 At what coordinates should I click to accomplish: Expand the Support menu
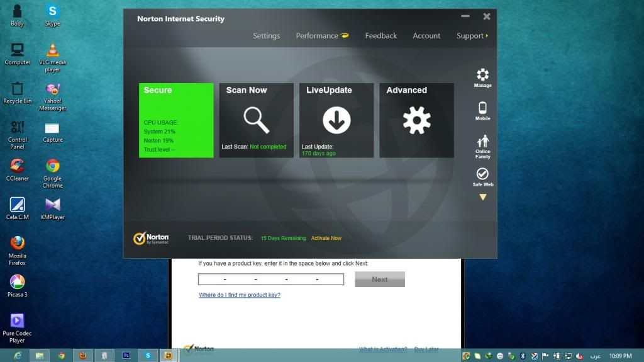coord(472,36)
